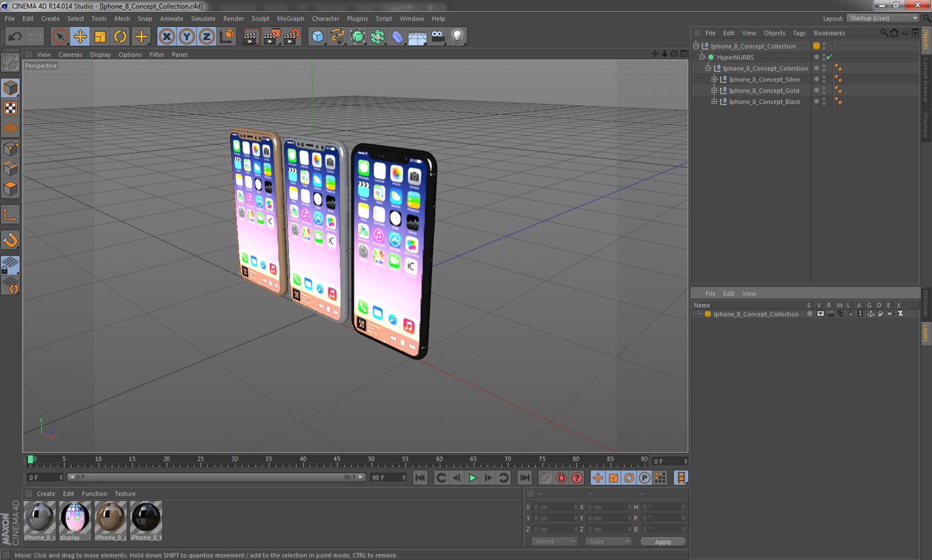Select the black iPhone material sphere
This screenshot has width=932, height=560.
[x=146, y=517]
